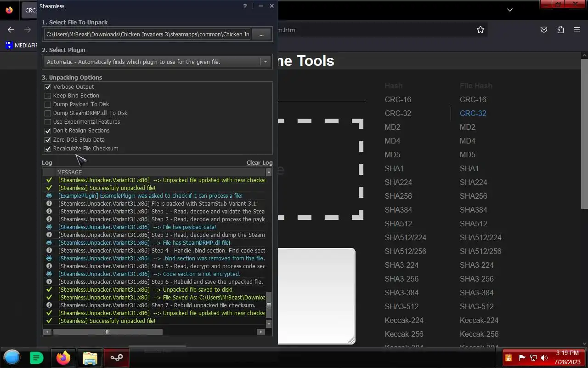The height and width of the screenshot is (368, 588).
Task: Select the Steamless taskbar button
Action: point(117,357)
